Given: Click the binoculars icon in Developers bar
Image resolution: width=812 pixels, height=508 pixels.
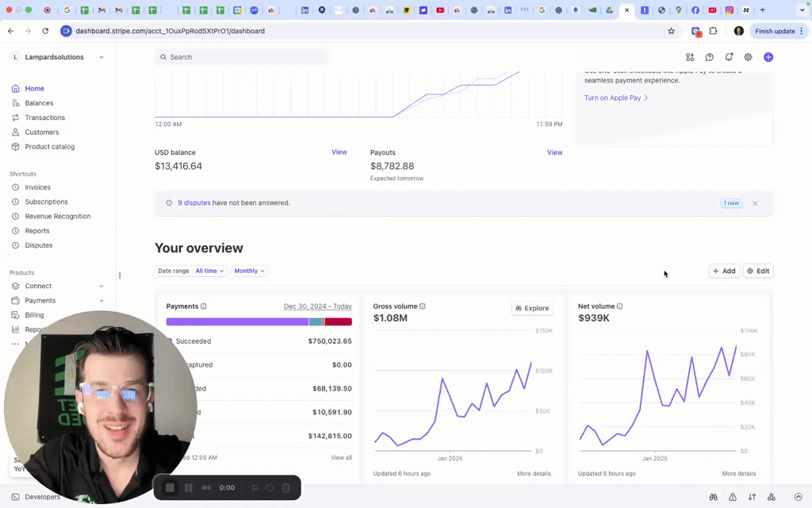Looking at the screenshot, I should click(x=713, y=497).
